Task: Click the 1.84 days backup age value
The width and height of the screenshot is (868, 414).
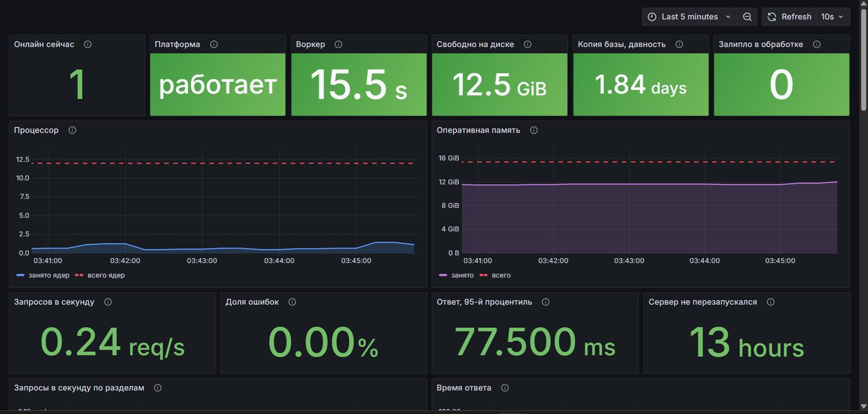Action: click(x=641, y=84)
